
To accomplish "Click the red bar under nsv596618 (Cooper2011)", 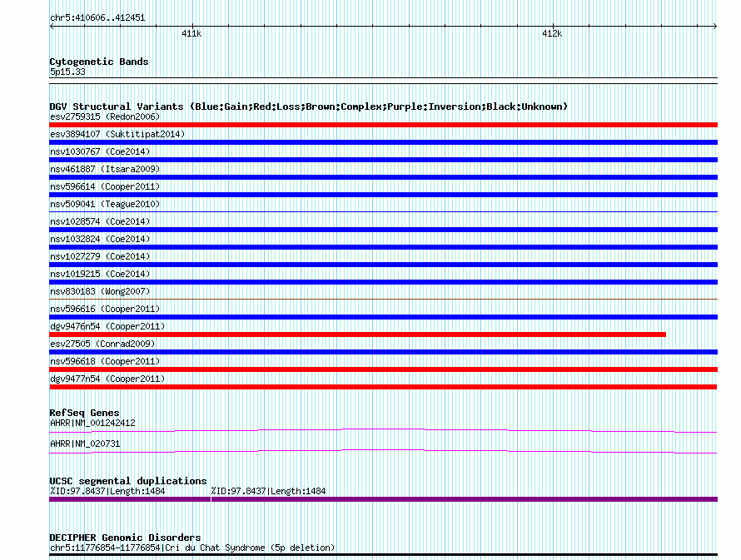I will coord(383,369).
